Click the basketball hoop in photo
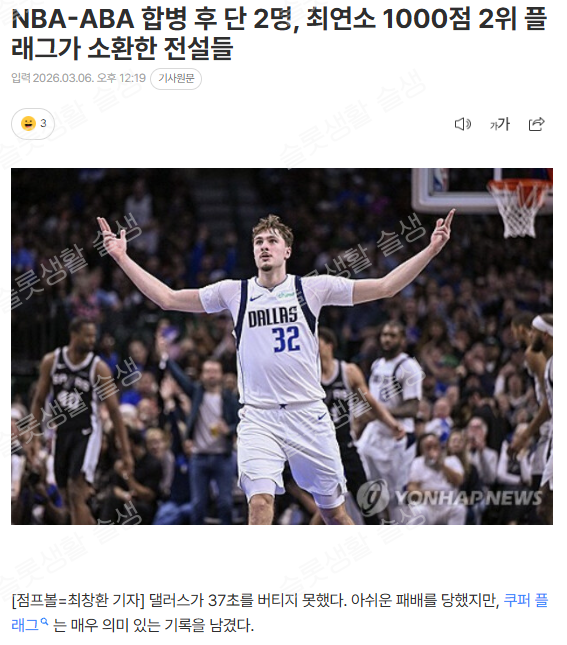Screen dimensions: 567x645 pos(519,208)
